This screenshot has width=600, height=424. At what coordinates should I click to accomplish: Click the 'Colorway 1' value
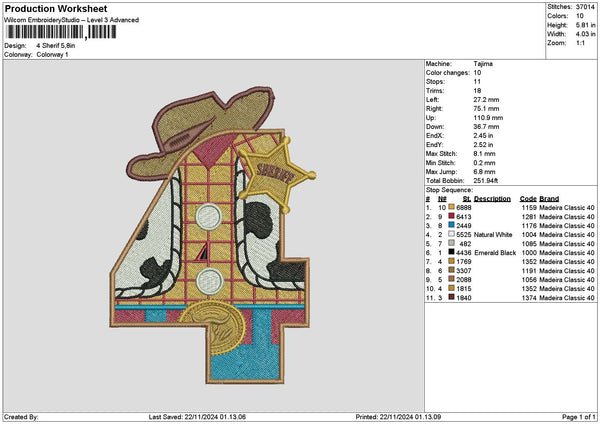tap(52, 55)
